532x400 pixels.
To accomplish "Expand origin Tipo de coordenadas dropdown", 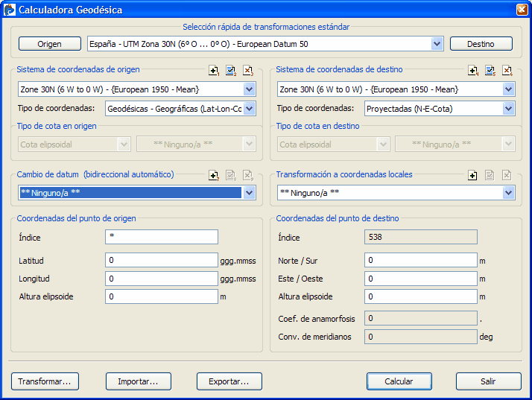I will [249, 109].
